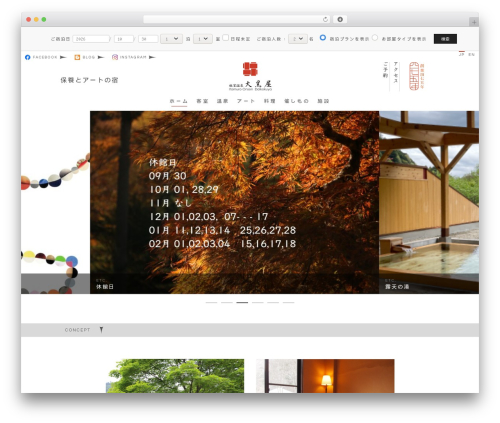This screenshot has width=500, height=423.
Task: Open the number of nights dropdown
Action: (x=171, y=39)
